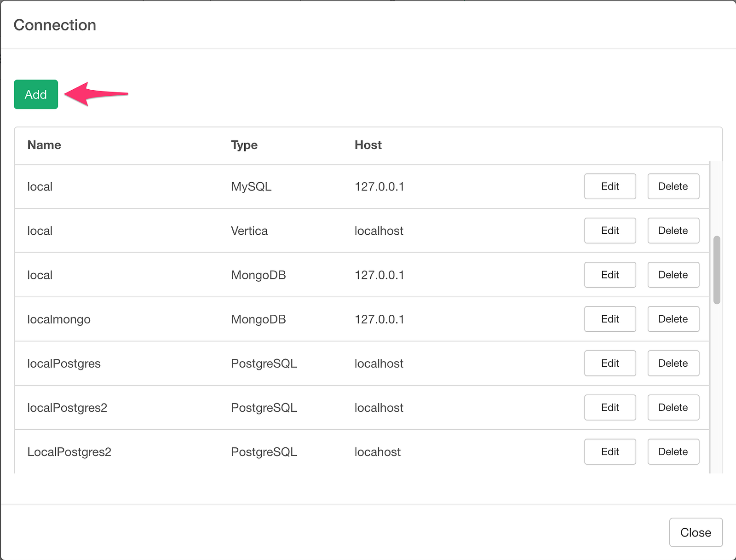Edit the local MySQL connection
The height and width of the screenshot is (560, 736).
click(x=610, y=186)
